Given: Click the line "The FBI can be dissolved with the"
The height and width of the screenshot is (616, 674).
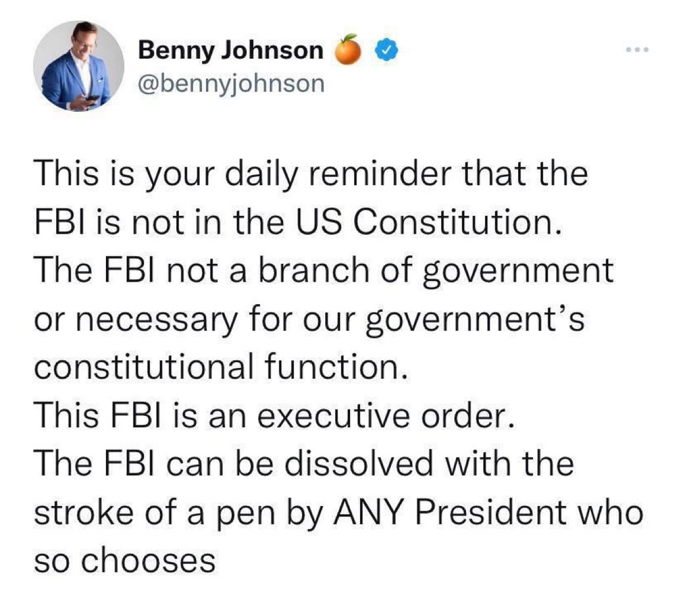Looking at the screenshot, I should 304,465.
